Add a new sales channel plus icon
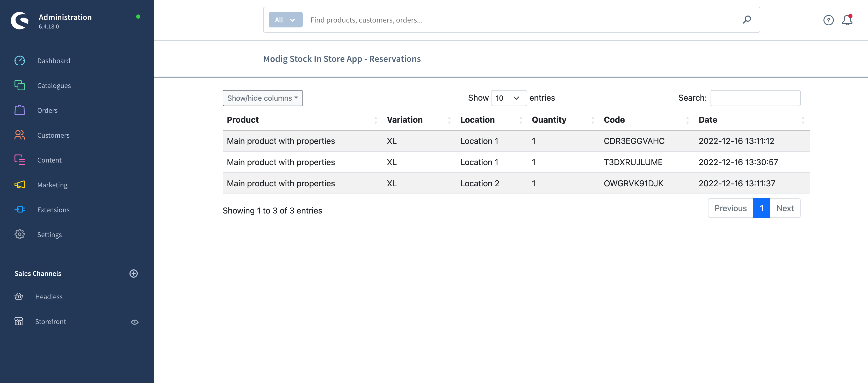 click(x=134, y=274)
